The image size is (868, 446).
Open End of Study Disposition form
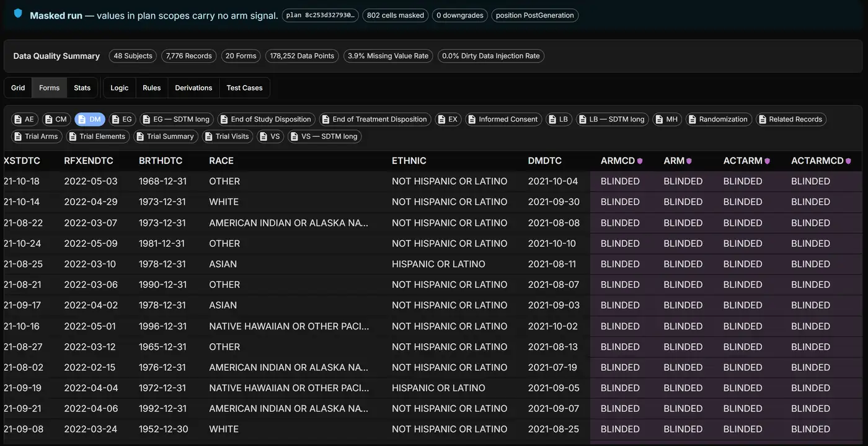[x=266, y=119]
